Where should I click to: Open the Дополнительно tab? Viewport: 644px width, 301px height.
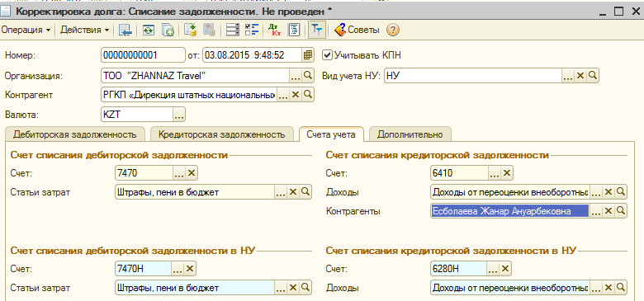[x=410, y=134]
